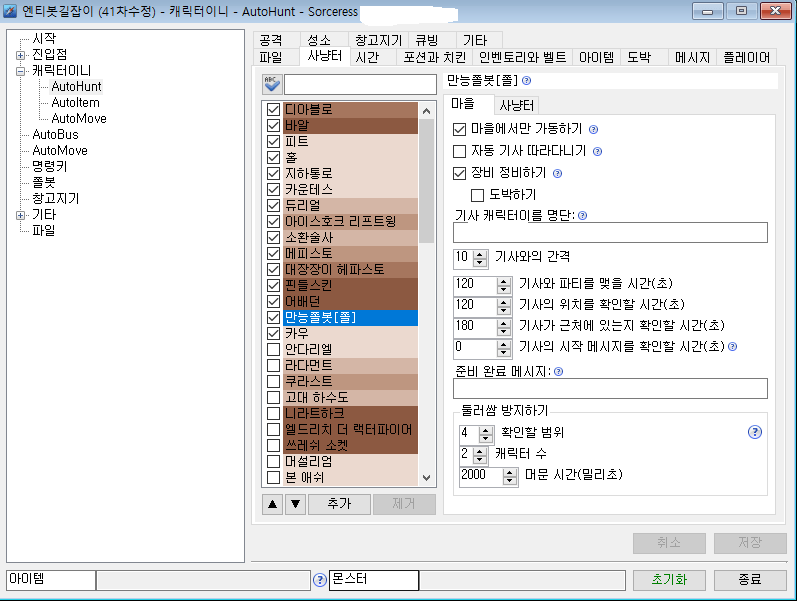Click the app icon in the title bar
This screenshot has height=601, width=797.
[10, 11]
